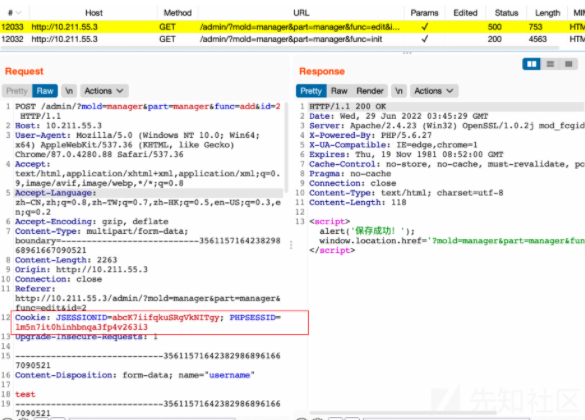This screenshot has width=585, height=420.
Task: Click the Request panel title
Action: 24,71
